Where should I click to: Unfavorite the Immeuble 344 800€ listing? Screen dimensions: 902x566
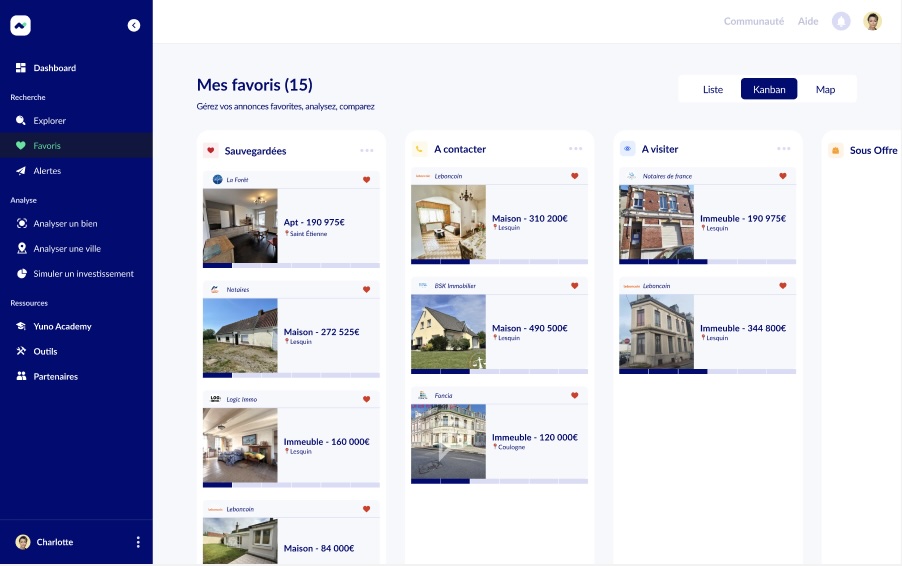click(x=783, y=286)
